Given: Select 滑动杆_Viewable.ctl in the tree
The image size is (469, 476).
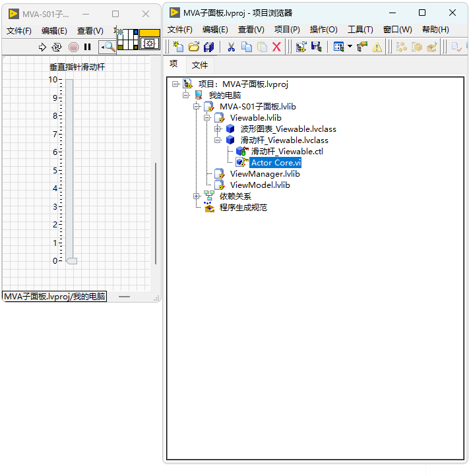Looking at the screenshot, I should click(x=287, y=152).
